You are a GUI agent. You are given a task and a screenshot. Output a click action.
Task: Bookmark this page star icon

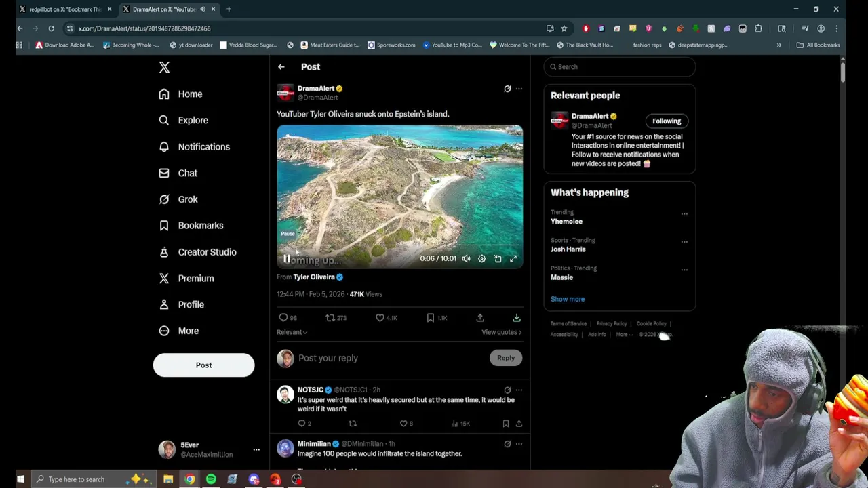tap(564, 28)
